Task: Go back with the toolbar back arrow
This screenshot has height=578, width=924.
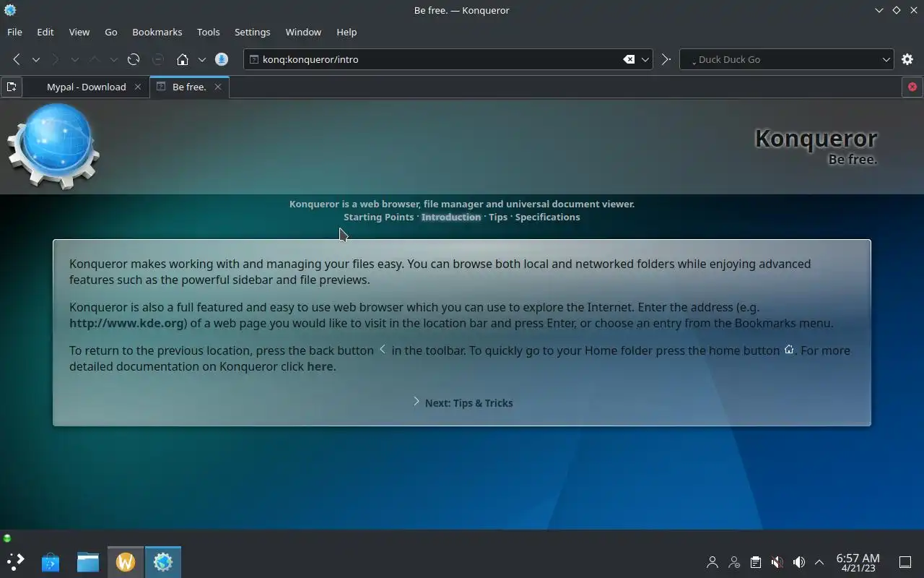Action: point(17,59)
